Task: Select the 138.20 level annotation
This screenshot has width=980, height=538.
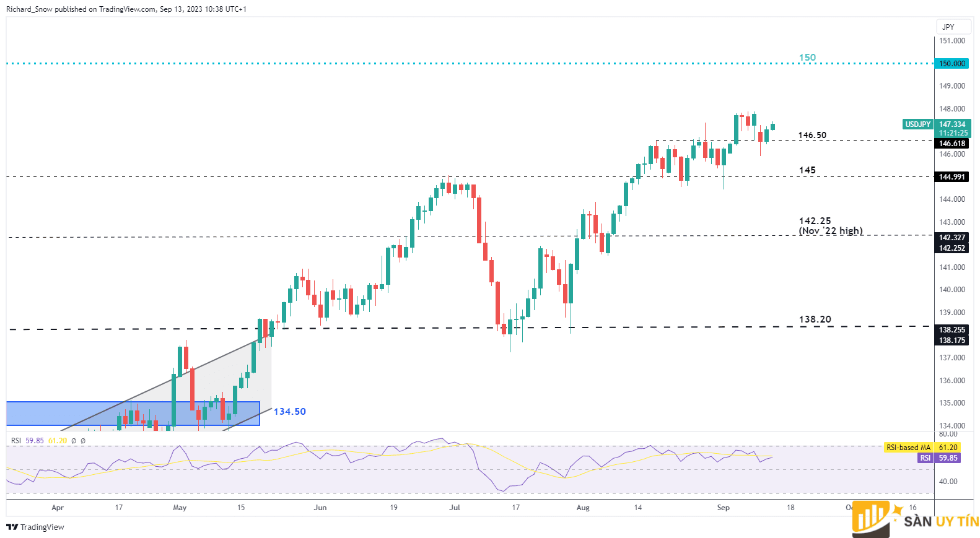Action: pos(815,319)
